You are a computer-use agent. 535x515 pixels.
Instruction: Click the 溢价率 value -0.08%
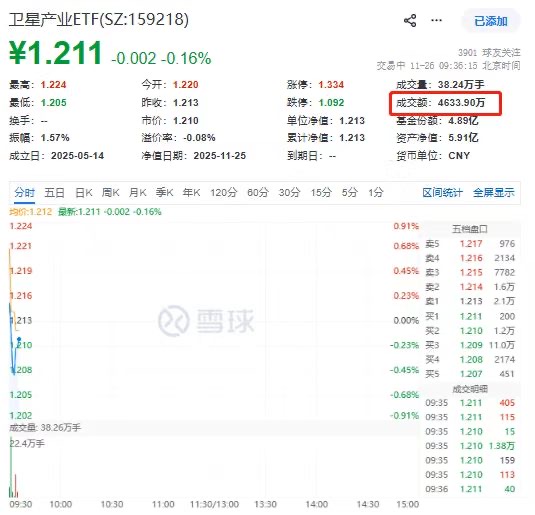199,138
